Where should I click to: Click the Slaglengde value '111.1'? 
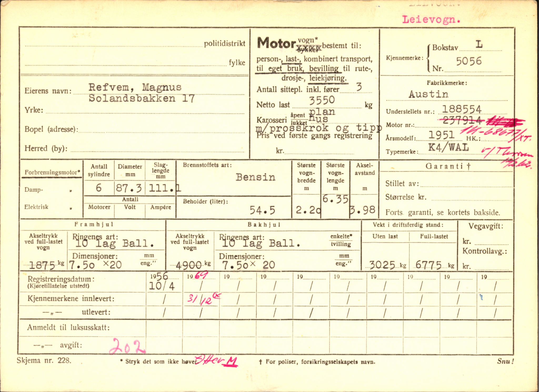coord(165,188)
